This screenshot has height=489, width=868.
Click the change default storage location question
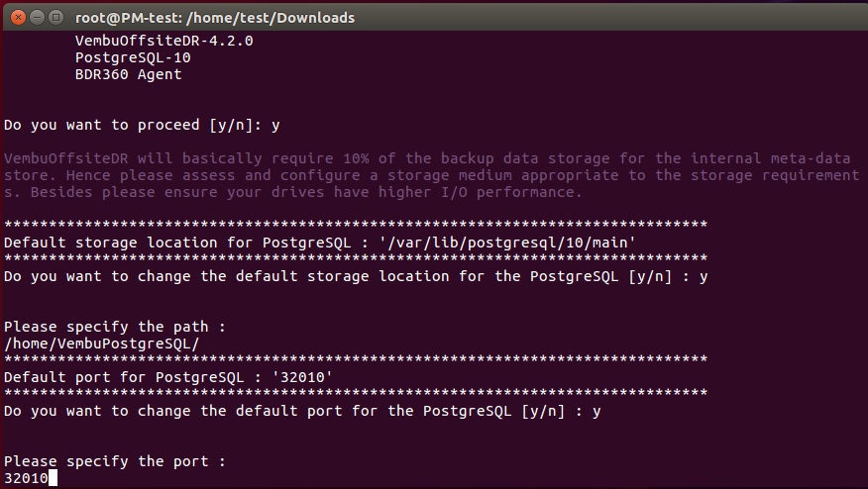click(x=356, y=276)
